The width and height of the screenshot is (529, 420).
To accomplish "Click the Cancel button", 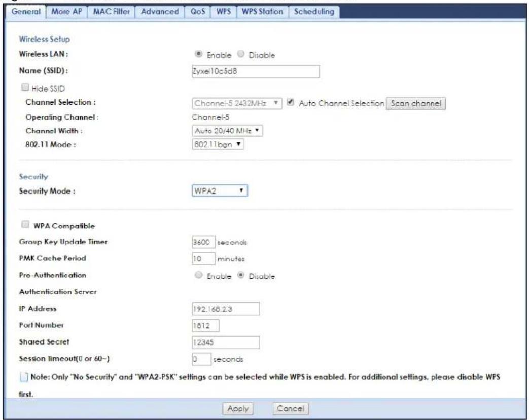I will tap(291, 409).
